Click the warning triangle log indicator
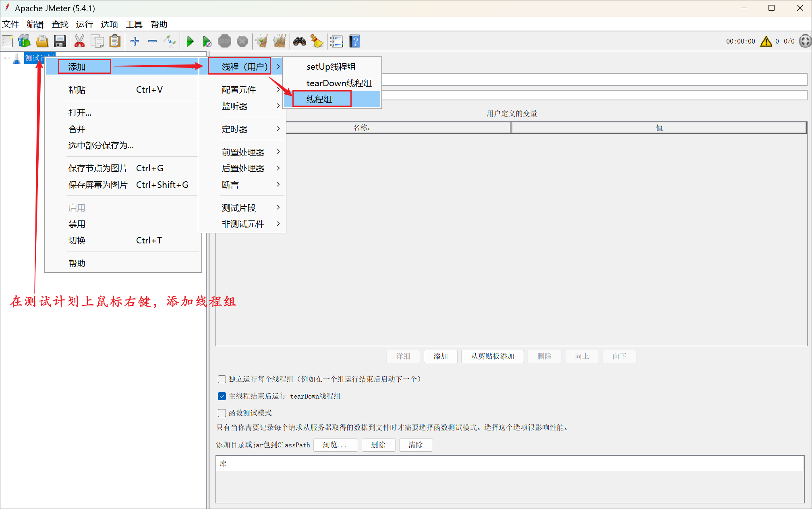812x509 pixels. click(766, 41)
